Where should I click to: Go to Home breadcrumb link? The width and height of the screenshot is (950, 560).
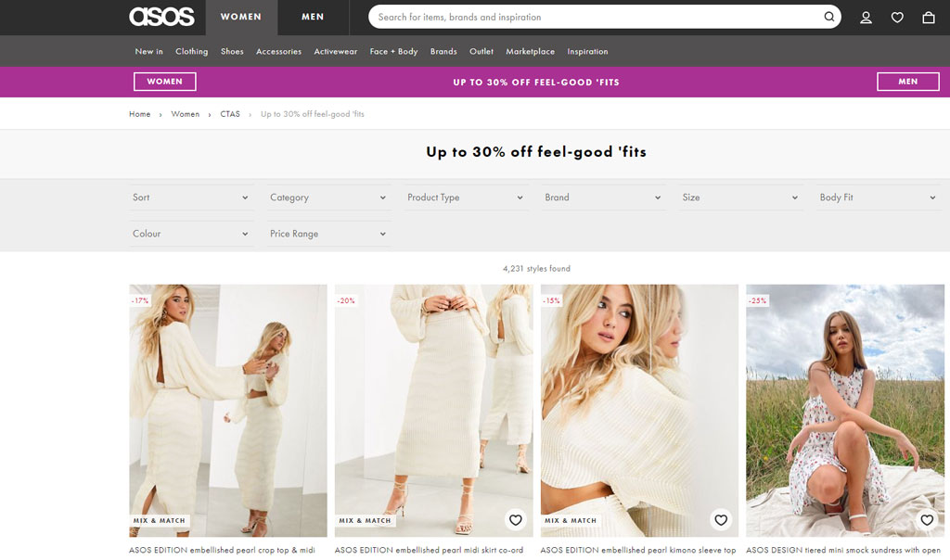coord(140,114)
